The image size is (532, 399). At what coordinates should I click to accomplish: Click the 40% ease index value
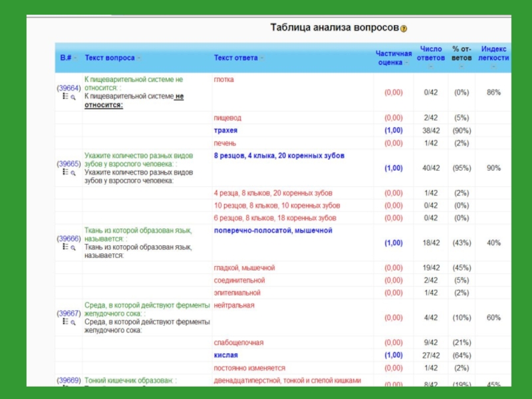coord(493,243)
